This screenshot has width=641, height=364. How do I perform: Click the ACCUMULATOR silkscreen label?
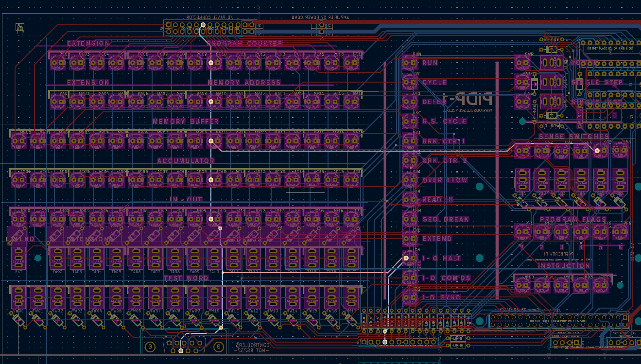[x=186, y=161]
